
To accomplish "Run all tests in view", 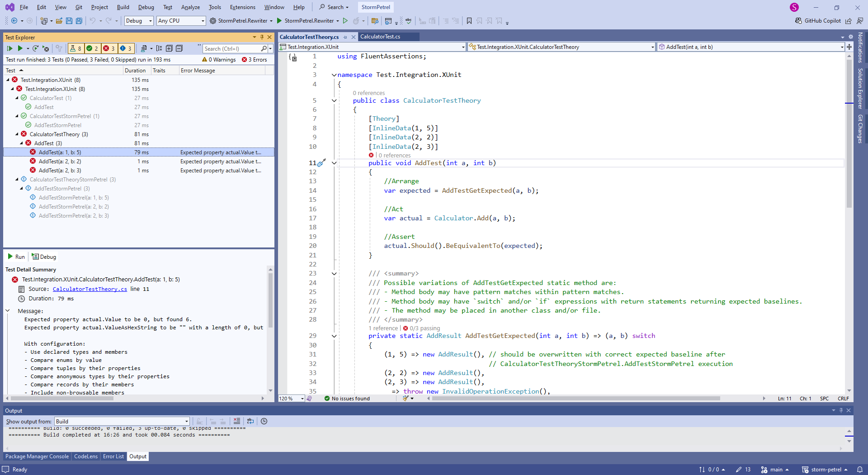I will pos(9,48).
